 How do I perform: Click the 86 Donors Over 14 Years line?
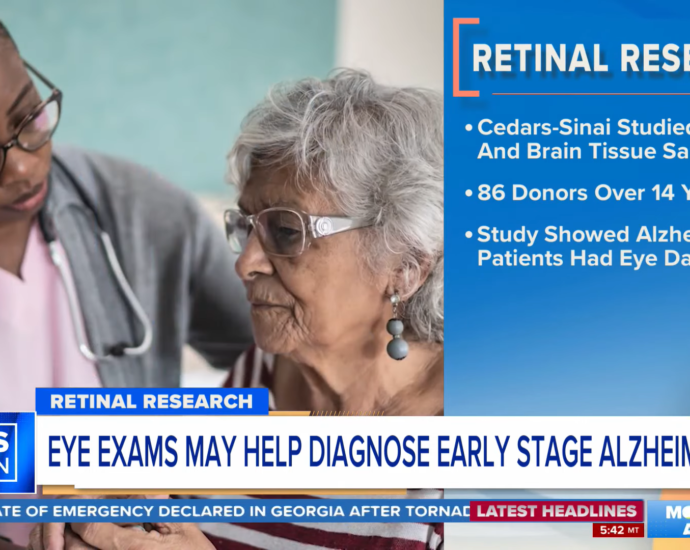click(x=584, y=193)
